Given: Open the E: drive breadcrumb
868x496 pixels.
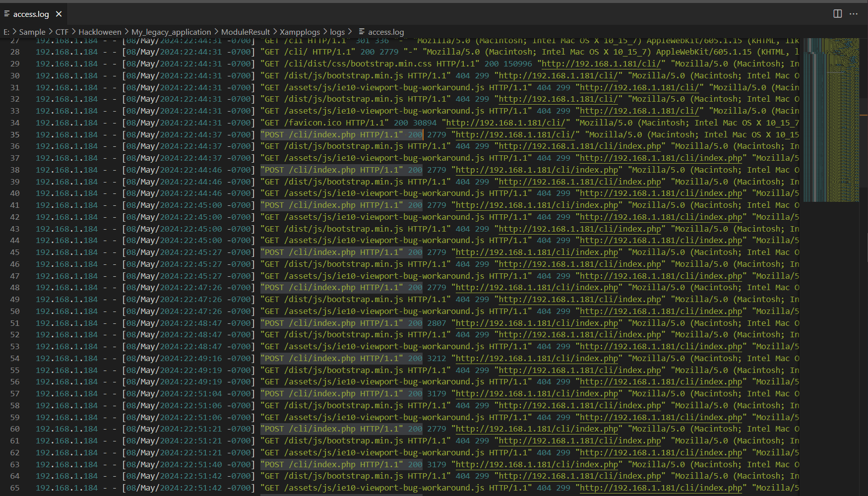Looking at the screenshot, I should pyautogui.click(x=6, y=32).
